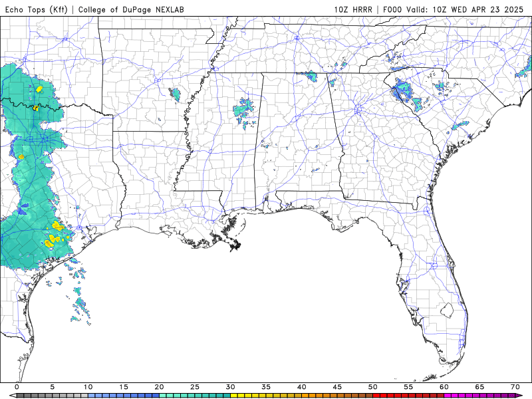Pick the gray 0–10 Kft colorbar segment
The height and width of the screenshot is (399, 532).
pyautogui.click(x=53, y=396)
